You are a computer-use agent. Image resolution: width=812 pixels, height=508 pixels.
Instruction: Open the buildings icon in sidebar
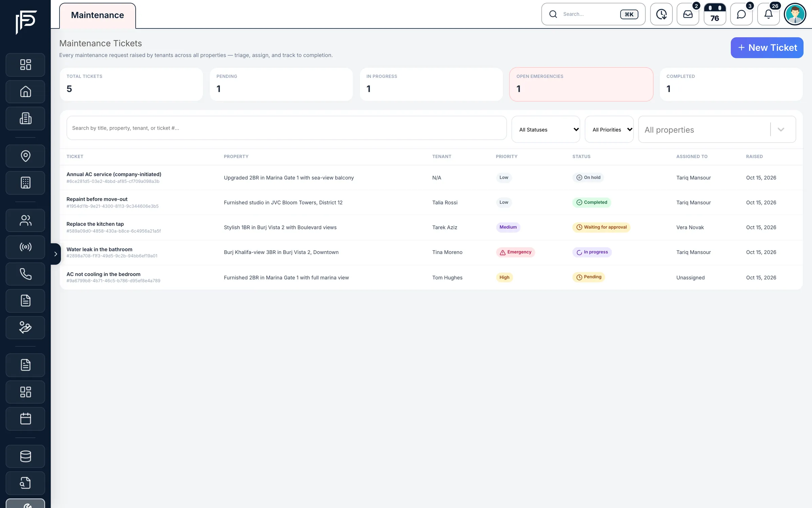[x=25, y=119]
